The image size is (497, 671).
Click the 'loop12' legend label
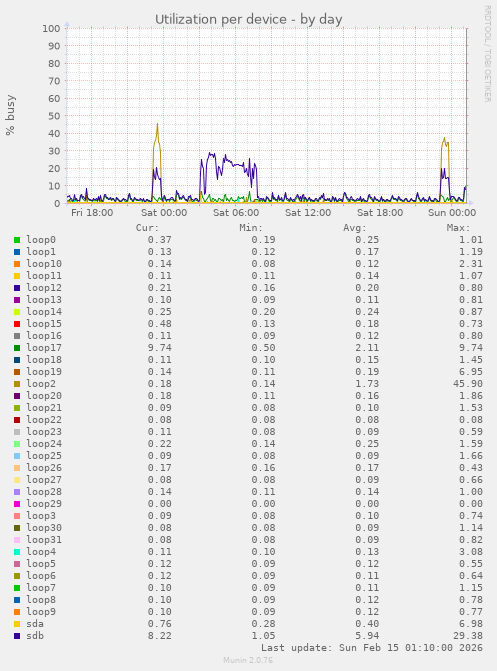click(x=44, y=288)
